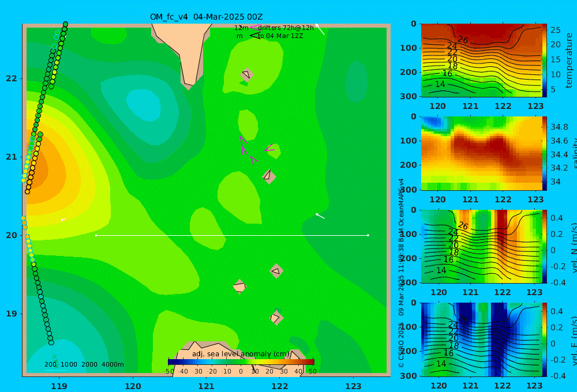Click the "drifters 72h@12h" legend text
The width and height of the screenshot is (577, 392).
coord(286,28)
